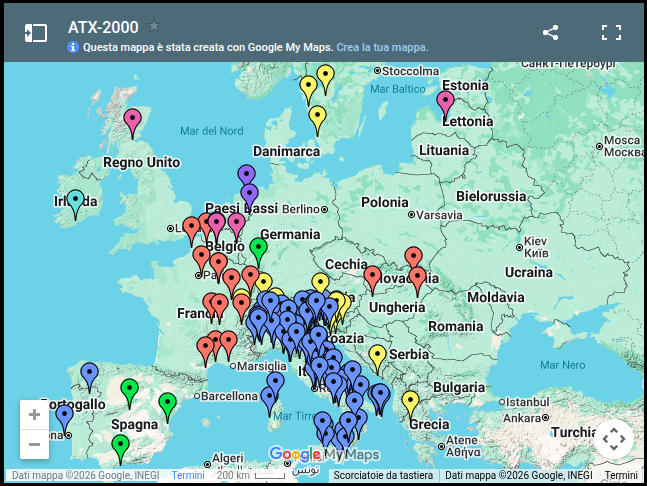647x486 pixels.
Task: Open the blue 'Termini' link
Action: tap(188, 476)
